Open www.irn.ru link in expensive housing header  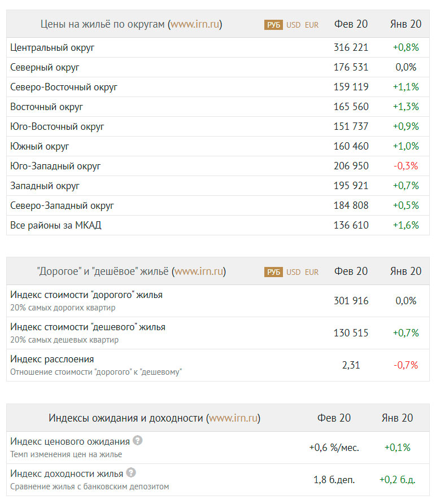point(199,271)
